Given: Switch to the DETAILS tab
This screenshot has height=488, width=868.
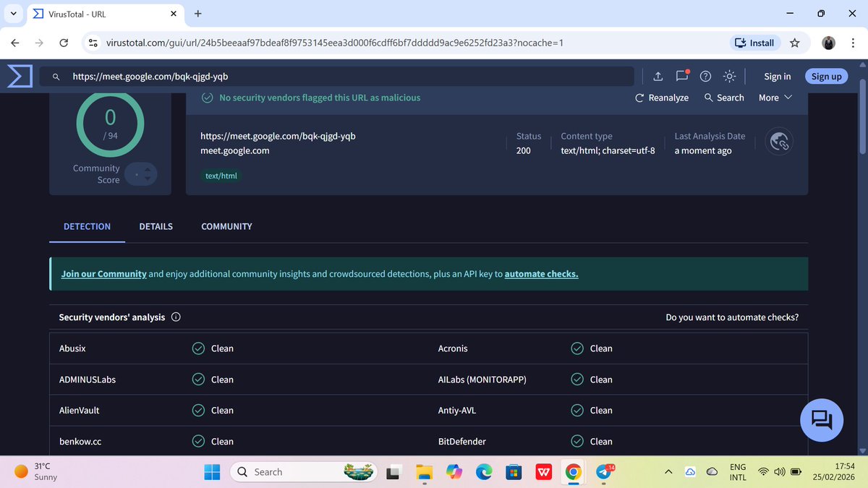Looking at the screenshot, I should tap(156, 226).
